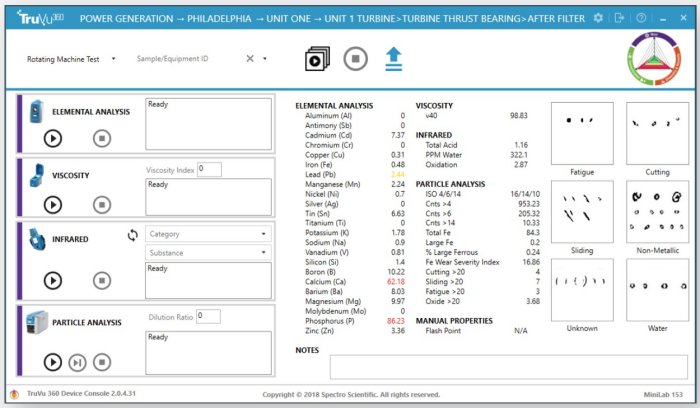Viewport: 700px width, 408px height.
Task: Open settings gear in title bar
Action: click(598, 18)
